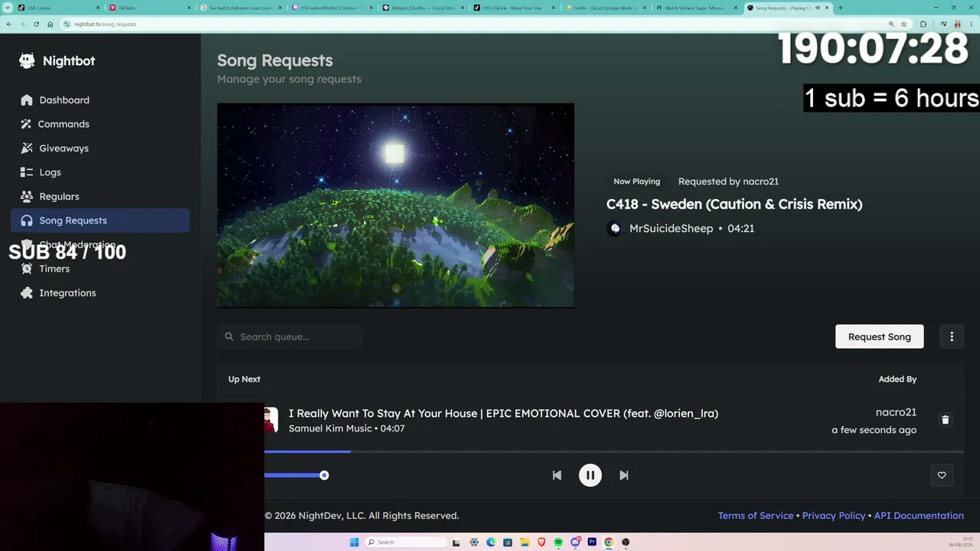Click the Windows taskbar Search box
This screenshot has height=551, width=980.
(406, 542)
